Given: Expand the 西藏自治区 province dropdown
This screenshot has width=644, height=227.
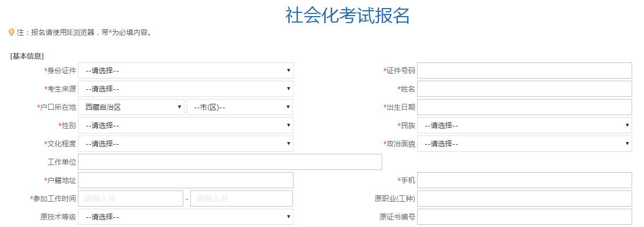Looking at the screenshot, I should (131, 107).
